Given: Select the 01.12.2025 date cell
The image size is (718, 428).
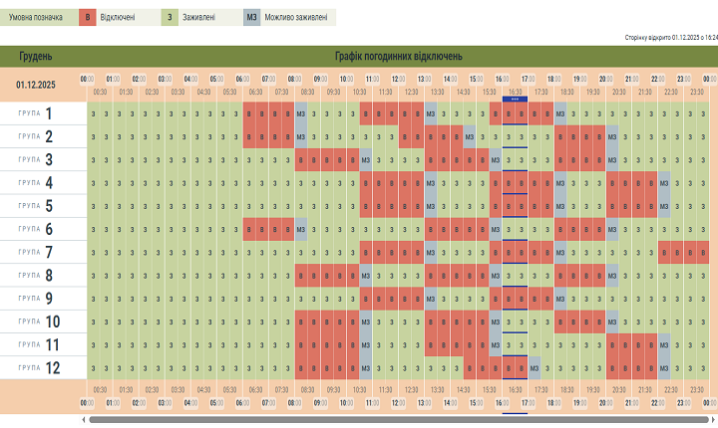Looking at the screenshot, I should [x=37, y=83].
